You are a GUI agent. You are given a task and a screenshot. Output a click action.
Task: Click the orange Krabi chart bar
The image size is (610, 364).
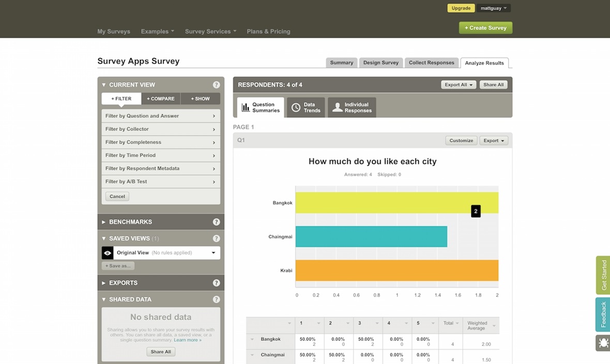(397, 271)
